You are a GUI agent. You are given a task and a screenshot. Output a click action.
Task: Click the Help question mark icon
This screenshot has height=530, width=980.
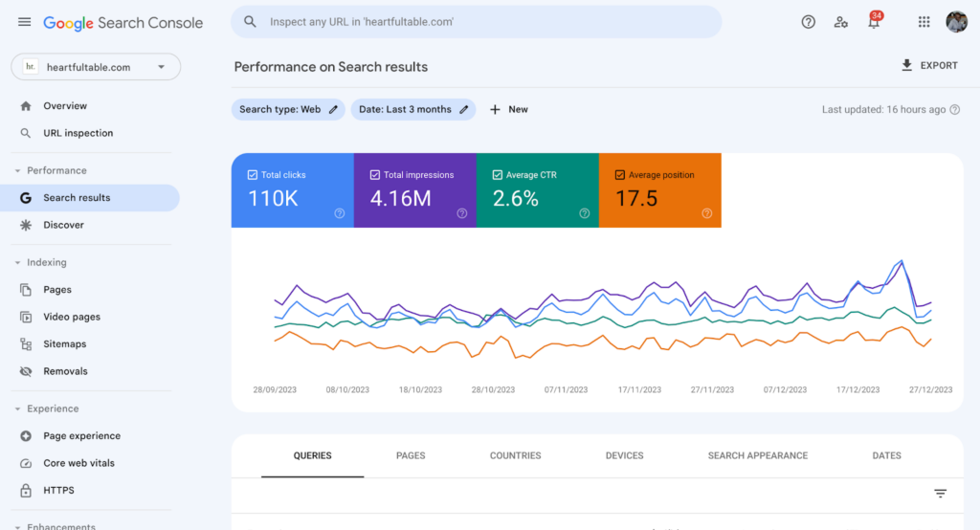pos(808,22)
